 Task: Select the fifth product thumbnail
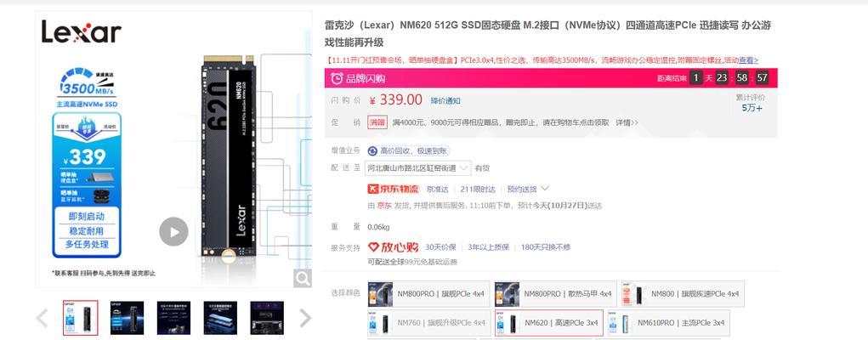tap(267, 318)
